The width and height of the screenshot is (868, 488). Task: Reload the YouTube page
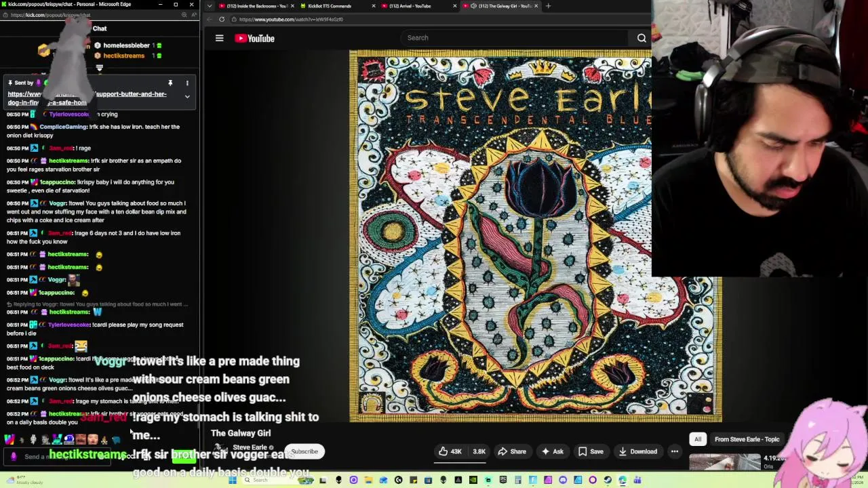click(222, 19)
